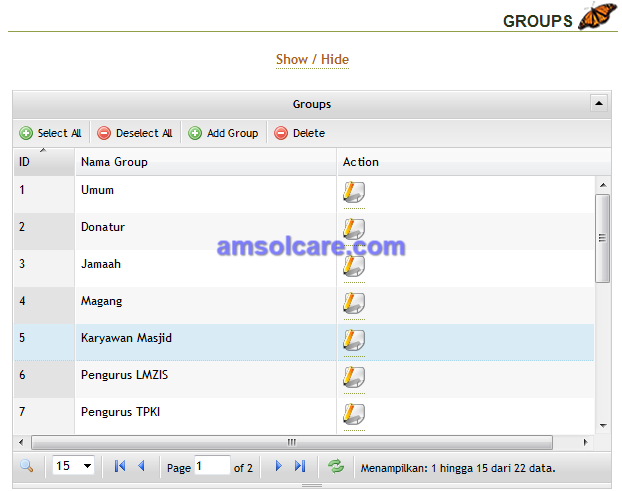Collapse the Groups panel
The image size is (622, 491).
[x=599, y=104]
